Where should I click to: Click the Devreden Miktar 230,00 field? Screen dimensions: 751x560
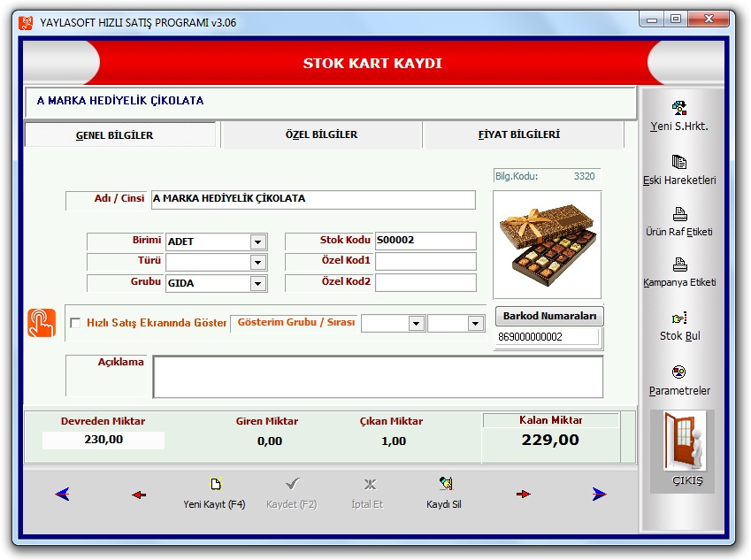click(x=103, y=440)
